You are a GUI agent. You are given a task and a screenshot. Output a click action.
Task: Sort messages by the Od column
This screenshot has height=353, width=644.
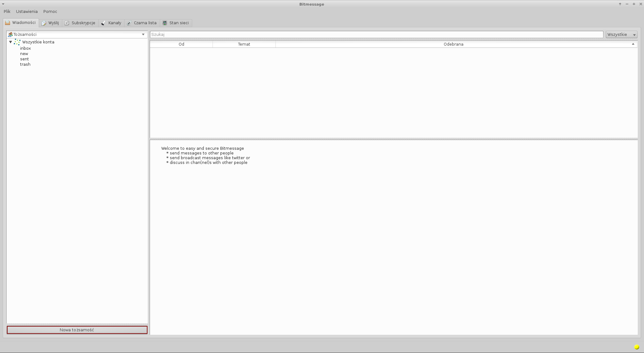click(x=181, y=44)
